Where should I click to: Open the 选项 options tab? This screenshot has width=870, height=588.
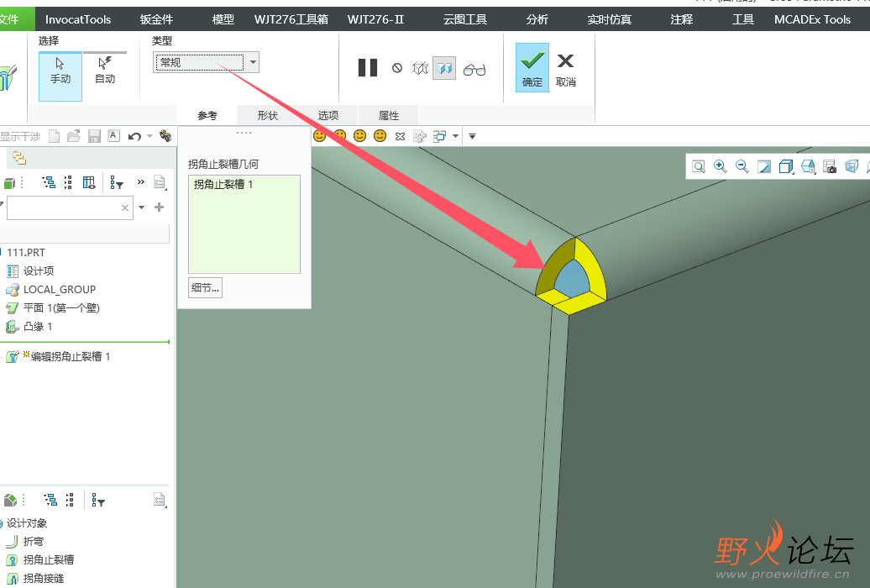[x=328, y=115]
